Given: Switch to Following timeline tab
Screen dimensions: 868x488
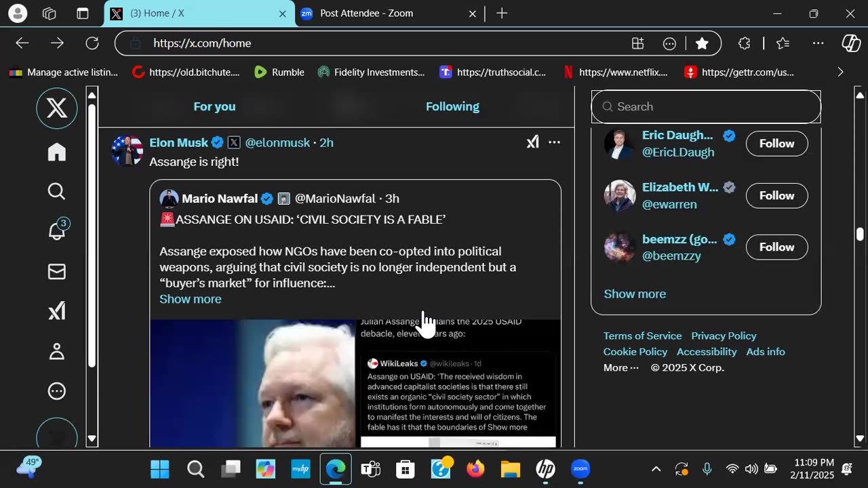Looking at the screenshot, I should [x=452, y=106].
